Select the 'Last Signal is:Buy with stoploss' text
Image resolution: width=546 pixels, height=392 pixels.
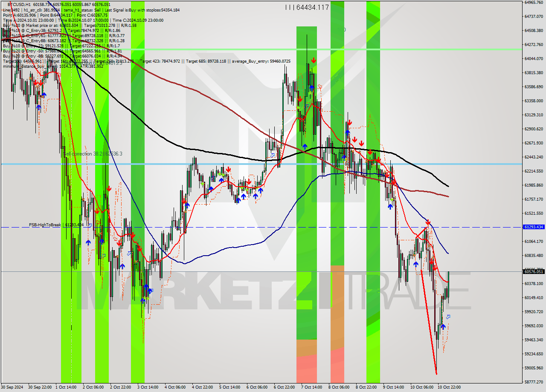coord(131,10)
